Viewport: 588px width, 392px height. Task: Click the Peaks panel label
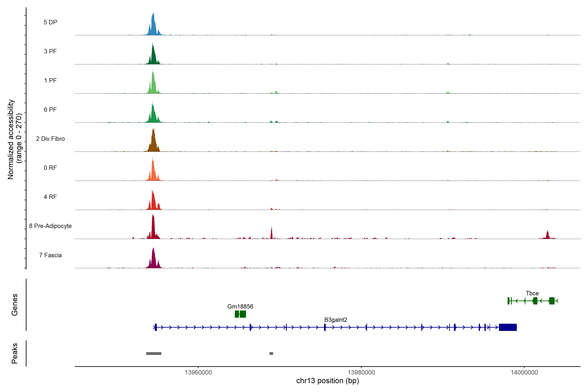click(x=15, y=353)
